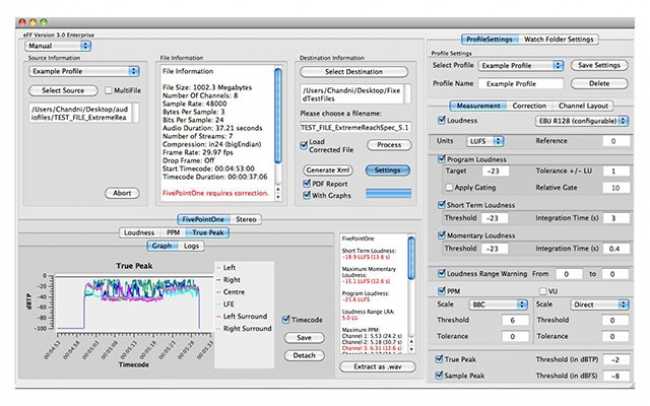Image resolution: width=650 pixels, height=406 pixels.
Task: Open the Example Profile source dropdown
Action: click(x=84, y=71)
